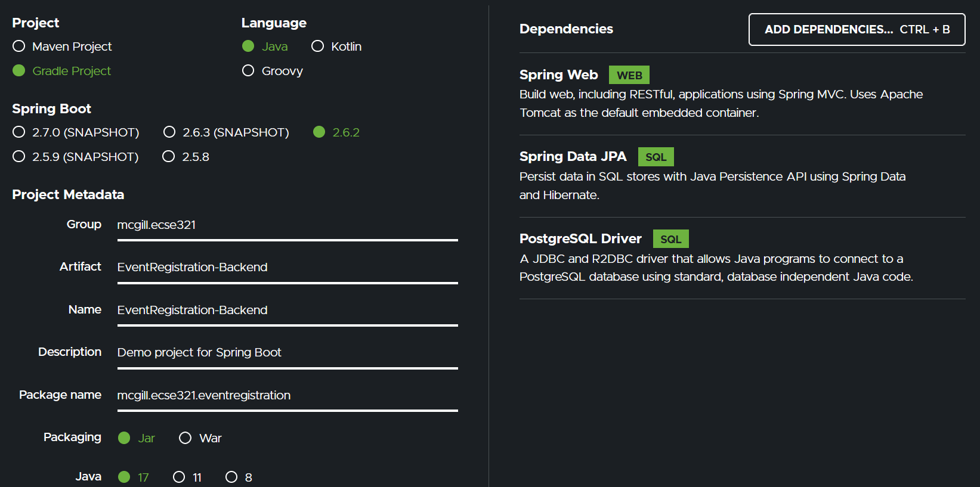This screenshot has height=487, width=980.
Task: Focus the Artifact text field
Action: point(287,268)
